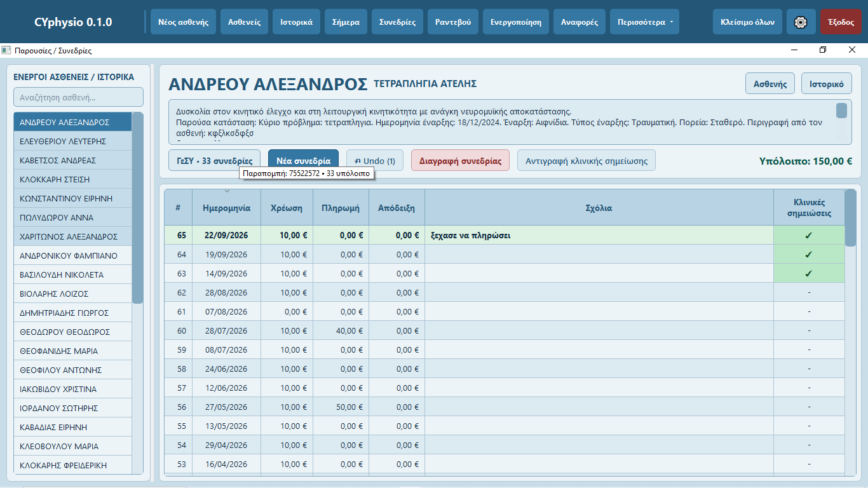
Task: Open the Ιστορικά top menu item
Action: [x=296, y=22]
